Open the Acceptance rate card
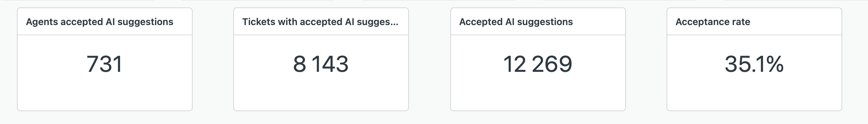 [x=754, y=59]
